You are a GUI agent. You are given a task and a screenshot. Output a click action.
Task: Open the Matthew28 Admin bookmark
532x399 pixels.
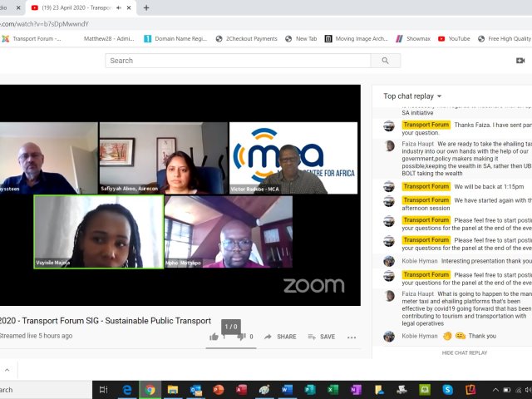[x=109, y=39]
